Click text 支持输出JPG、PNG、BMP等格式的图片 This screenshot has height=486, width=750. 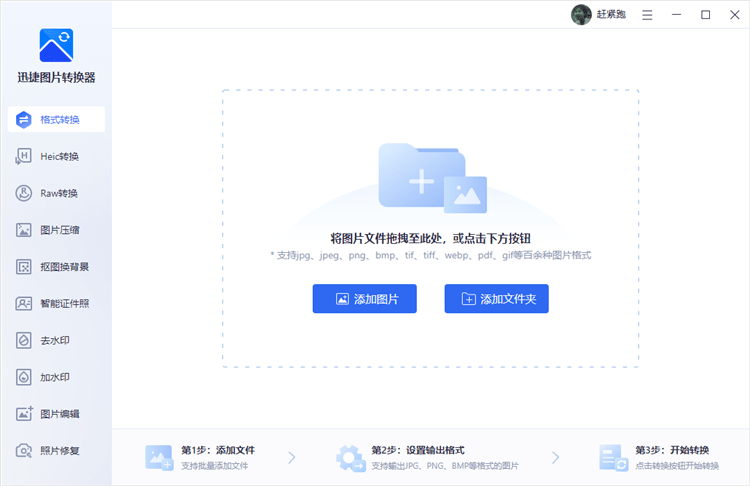point(445,466)
